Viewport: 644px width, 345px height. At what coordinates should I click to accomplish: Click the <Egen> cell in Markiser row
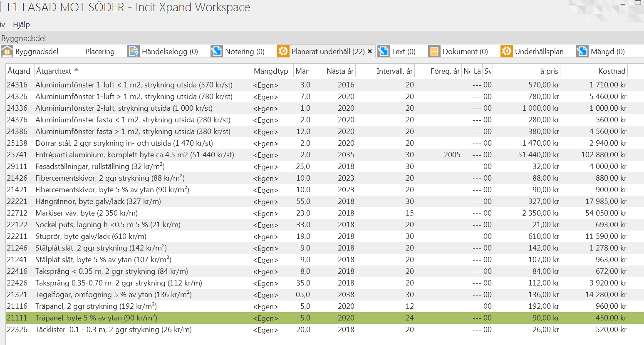click(x=265, y=213)
